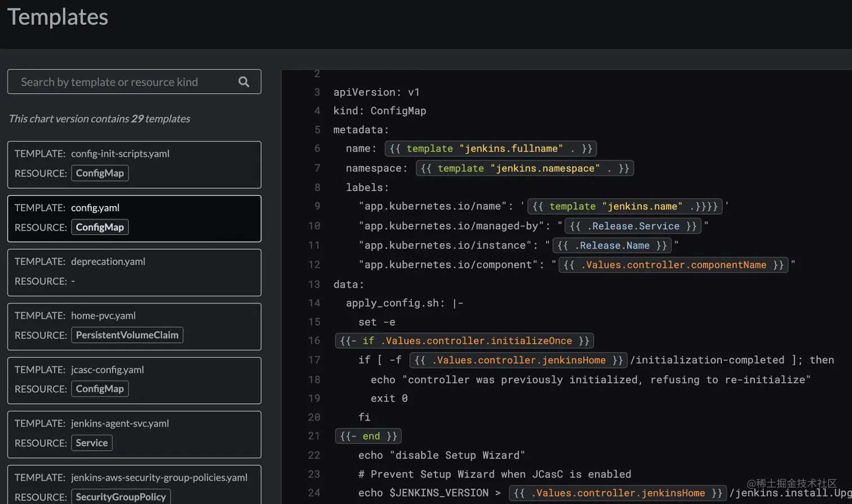The width and height of the screenshot is (852, 504).
Task: Open the jcasc-config.yaml template card
Action: [134, 380]
